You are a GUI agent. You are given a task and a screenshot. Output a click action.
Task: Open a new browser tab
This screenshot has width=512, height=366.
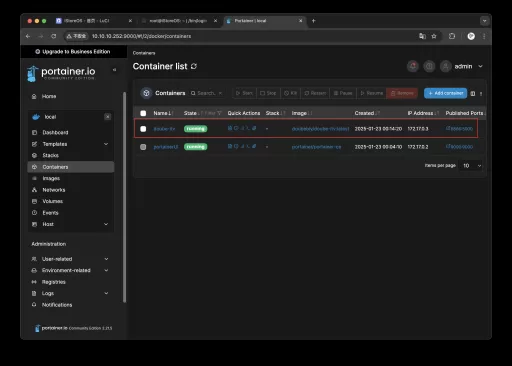313,21
